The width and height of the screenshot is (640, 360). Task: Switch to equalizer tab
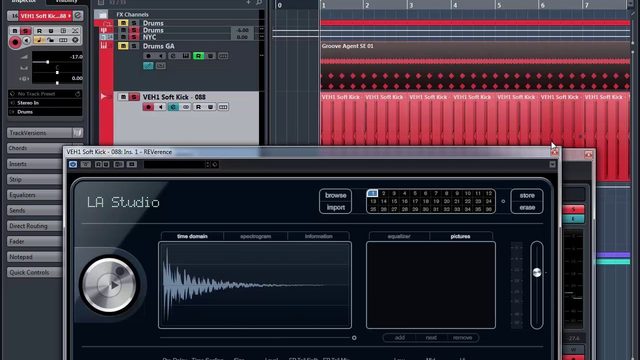coord(399,236)
